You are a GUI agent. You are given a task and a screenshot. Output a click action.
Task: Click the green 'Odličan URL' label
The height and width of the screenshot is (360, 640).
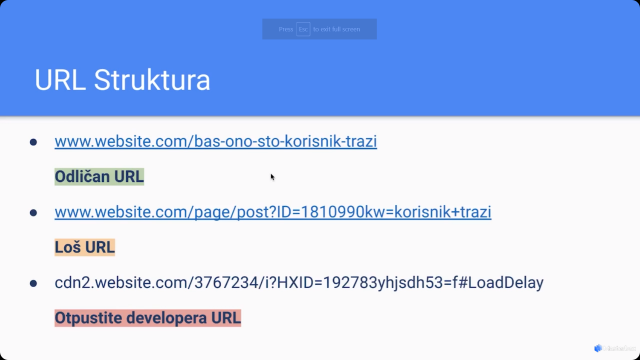(99, 177)
